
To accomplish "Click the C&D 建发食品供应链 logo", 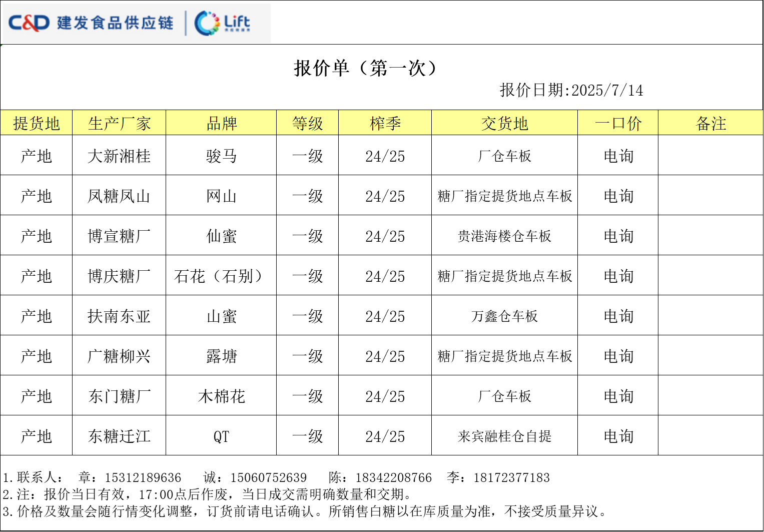I will (x=91, y=23).
